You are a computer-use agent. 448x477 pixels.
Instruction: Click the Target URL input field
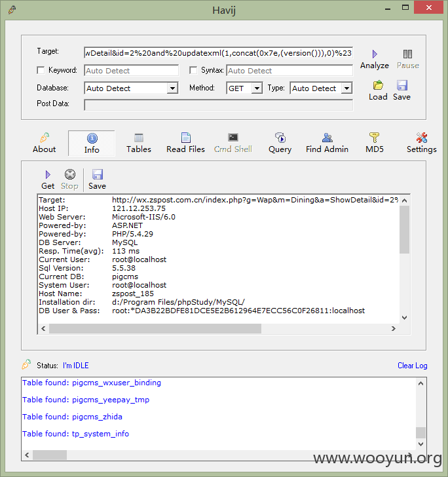pos(218,53)
